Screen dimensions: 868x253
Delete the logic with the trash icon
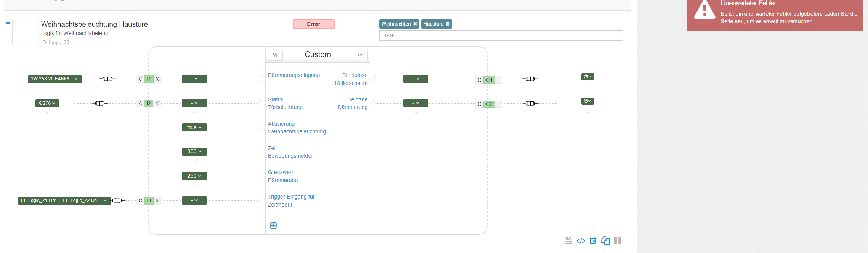(x=593, y=240)
